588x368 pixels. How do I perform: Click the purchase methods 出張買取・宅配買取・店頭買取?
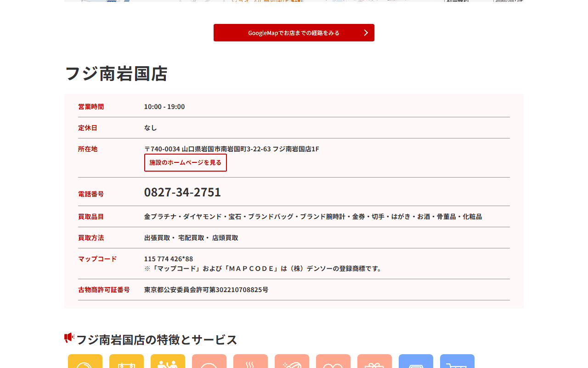pyautogui.click(x=191, y=238)
